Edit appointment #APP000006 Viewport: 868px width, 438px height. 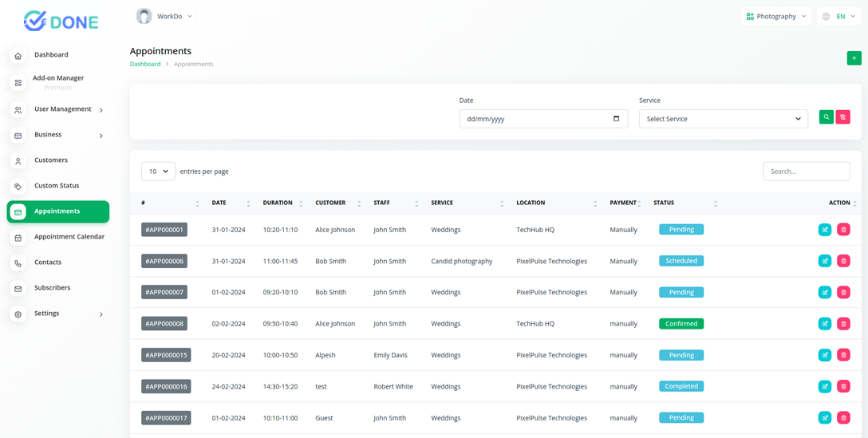(825, 261)
